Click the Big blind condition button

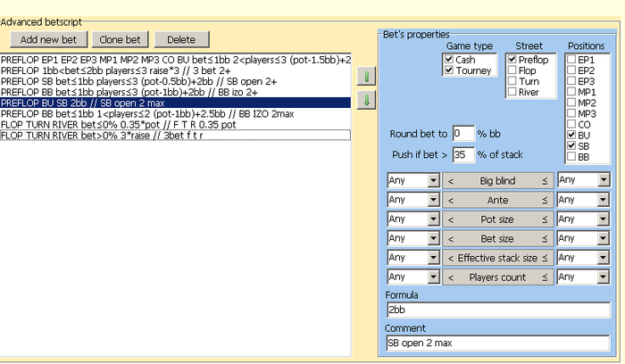tap(498, 181)
